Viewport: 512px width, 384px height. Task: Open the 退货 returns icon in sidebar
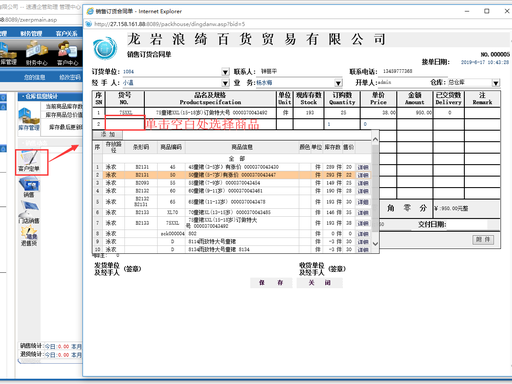point(29,236)
